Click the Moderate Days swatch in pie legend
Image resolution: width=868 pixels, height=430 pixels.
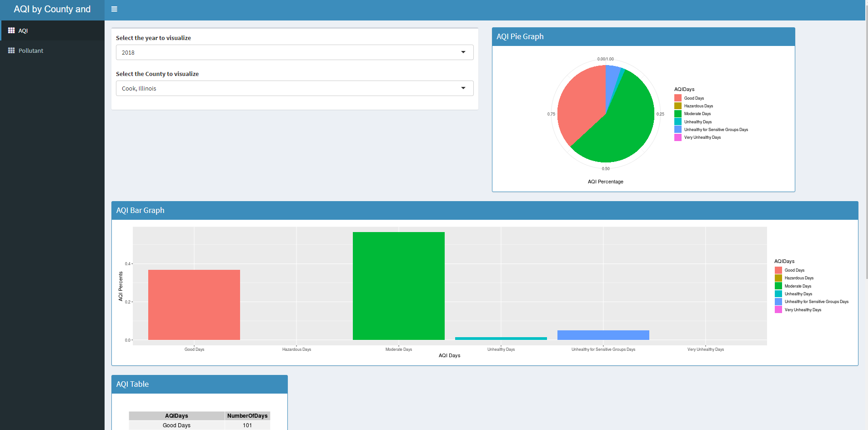(x=678, y=114)
